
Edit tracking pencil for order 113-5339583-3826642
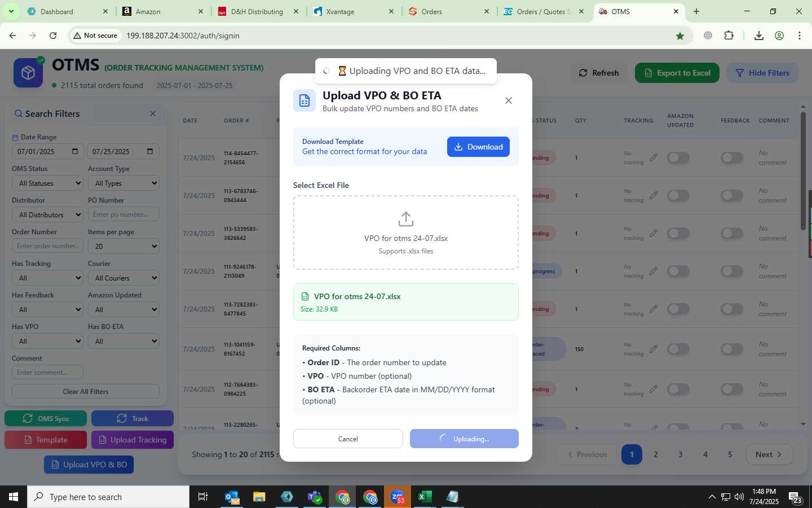pos(654,233)
